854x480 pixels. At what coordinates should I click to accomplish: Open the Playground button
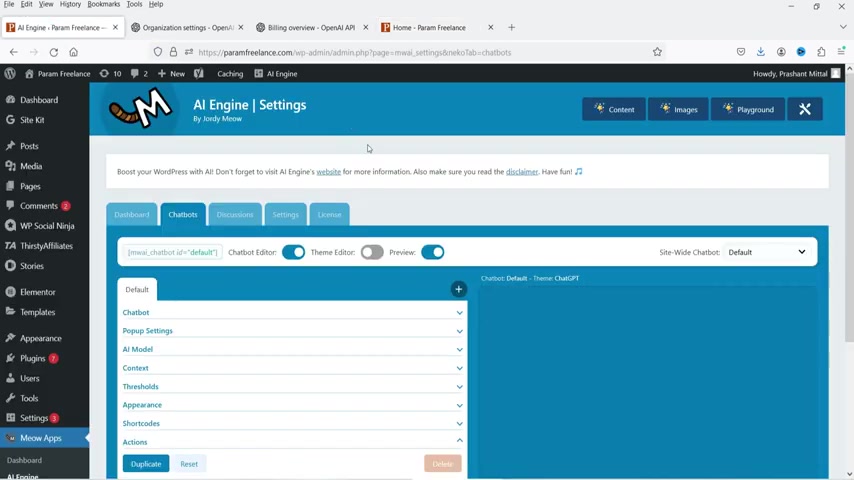pos(748,109)
